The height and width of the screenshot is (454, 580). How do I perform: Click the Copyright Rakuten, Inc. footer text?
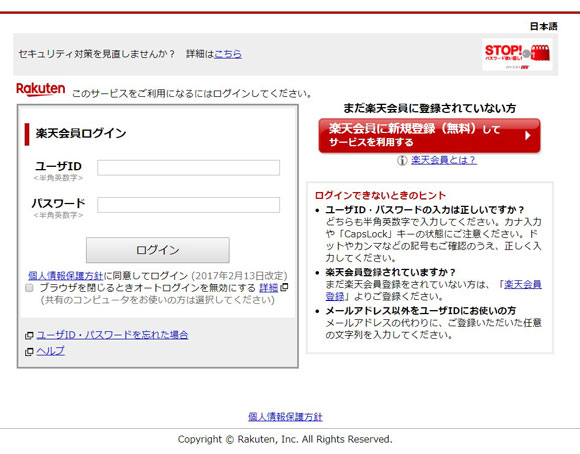pyautogui.click(x=285, y=439)
